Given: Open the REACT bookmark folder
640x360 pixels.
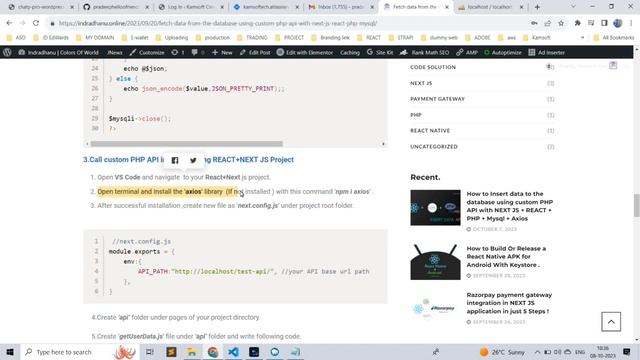Looking at the screenshot, I should click(369, 38).
